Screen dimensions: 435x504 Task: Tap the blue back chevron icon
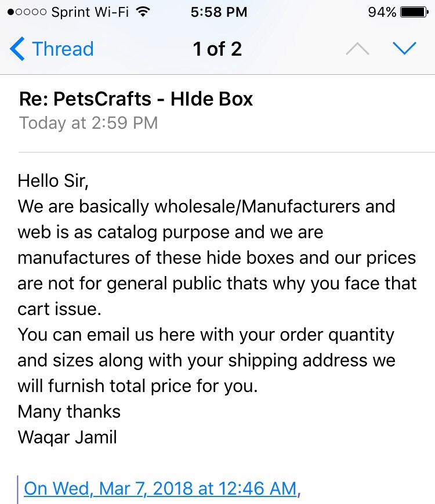[x=17, y=49]
